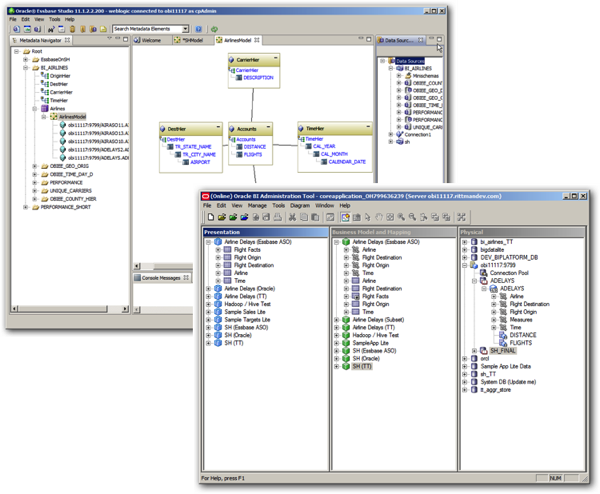Click AIRPORT in the DestHier box

[200, 162]
